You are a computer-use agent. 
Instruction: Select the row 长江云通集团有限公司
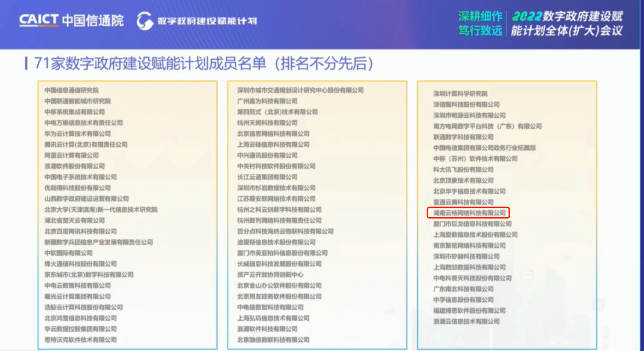tap(267, 177)
